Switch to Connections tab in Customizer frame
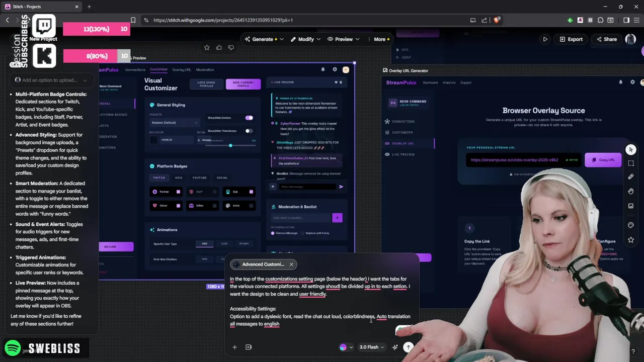The height and width of the screenshot is (362, 644). coord(135,69)
